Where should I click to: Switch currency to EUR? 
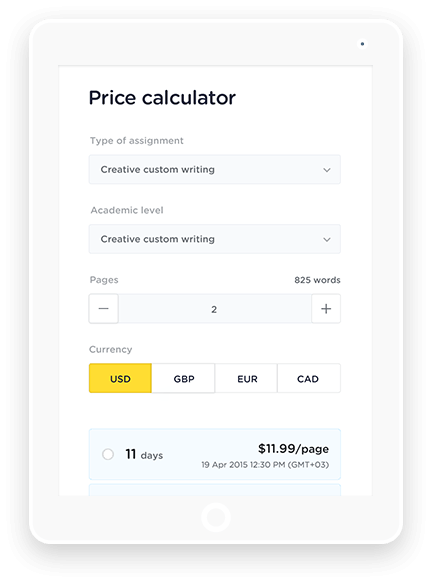[246, 378]
